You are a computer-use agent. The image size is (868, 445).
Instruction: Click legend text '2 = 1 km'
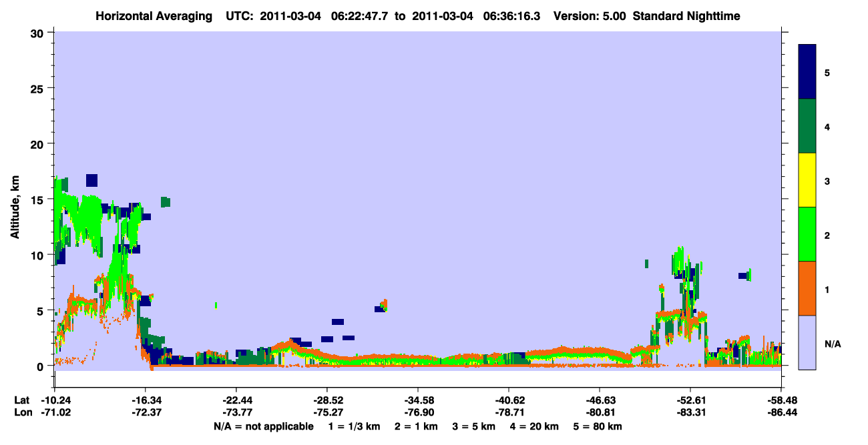[x=417, y=426]
